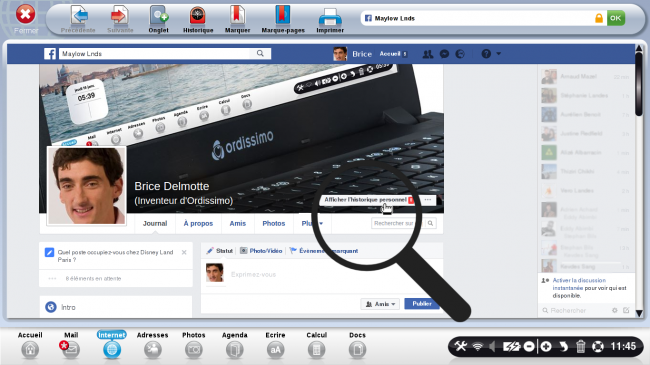
Task: Switch to the Photos profile tab
Action: tap(274, 223)
